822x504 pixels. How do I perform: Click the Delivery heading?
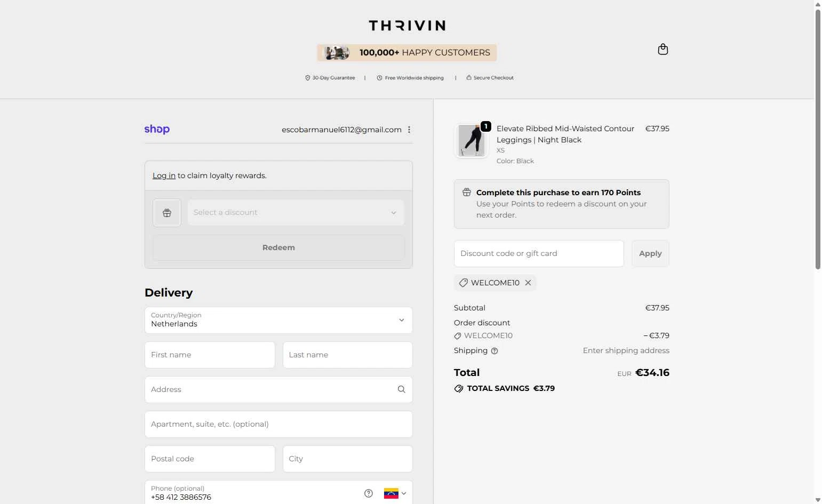coord(169,293)
